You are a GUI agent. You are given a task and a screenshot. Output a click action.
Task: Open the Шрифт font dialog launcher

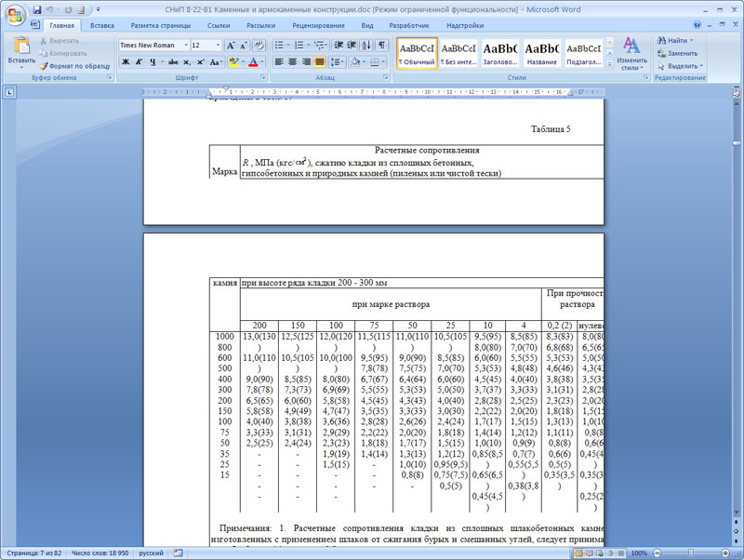click(262, 77)
